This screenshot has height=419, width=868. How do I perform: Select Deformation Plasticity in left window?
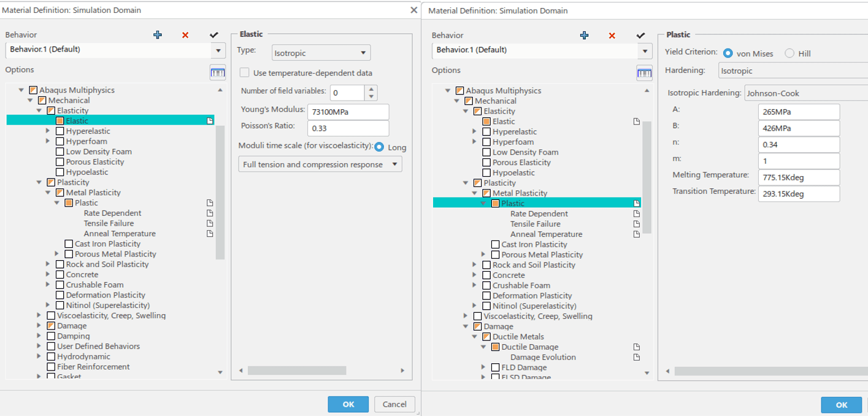point(106,295)
